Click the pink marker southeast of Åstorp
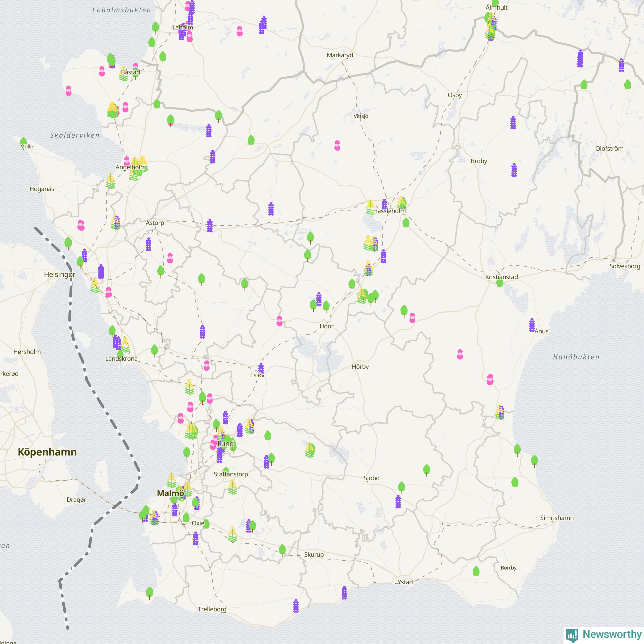 point(170,258)
